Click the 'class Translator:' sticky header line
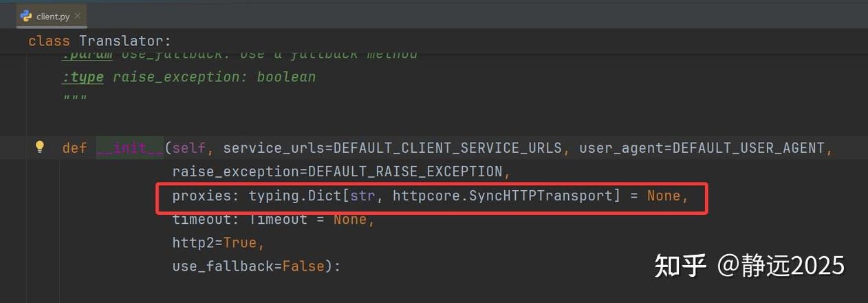 click(x=100, y=41)
